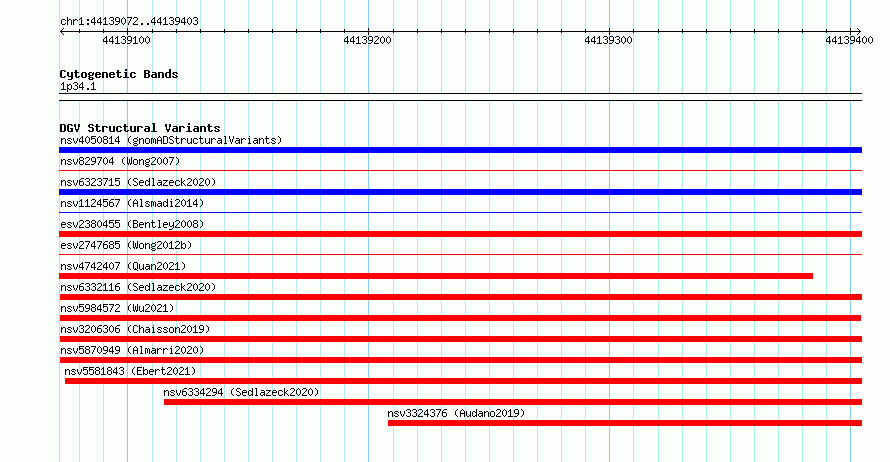Select red bar under nsv6332116

click(x=460, y=297)
